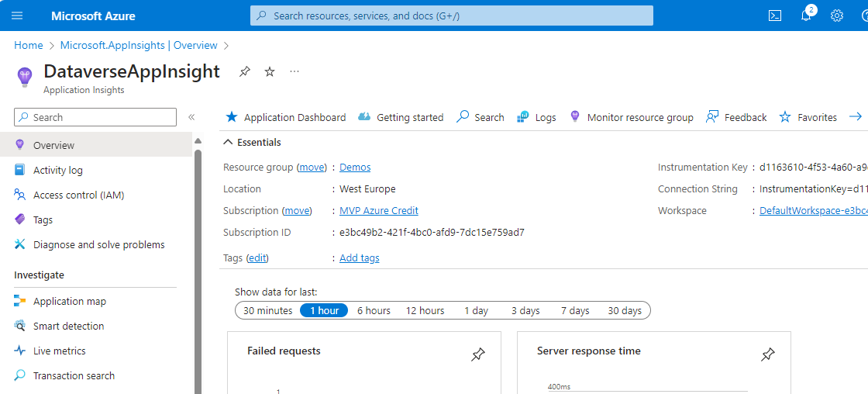This screenshot has height=394, width=868.
Task: Open more options ellipsis next to title
Action: (x=294, y=71)
